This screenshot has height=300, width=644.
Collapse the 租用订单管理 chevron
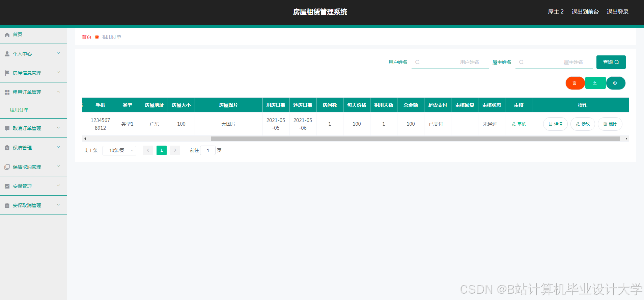click(x=58, y=92)
